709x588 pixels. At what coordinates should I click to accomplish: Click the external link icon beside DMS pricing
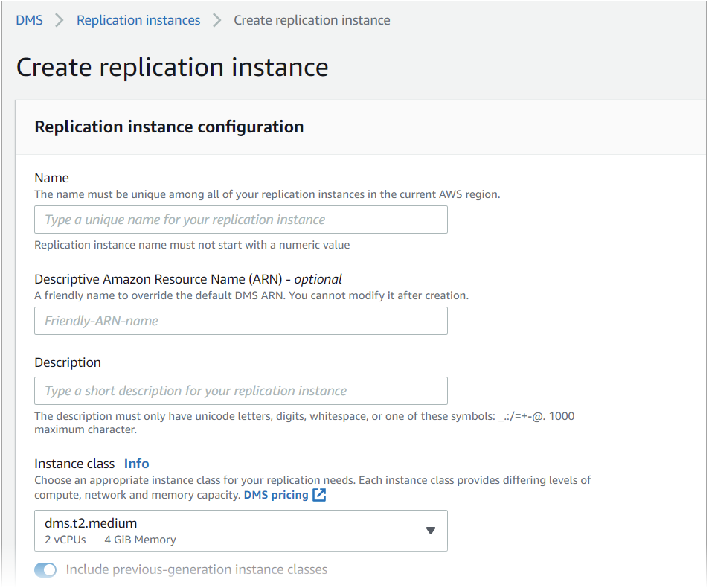(319, 495)
